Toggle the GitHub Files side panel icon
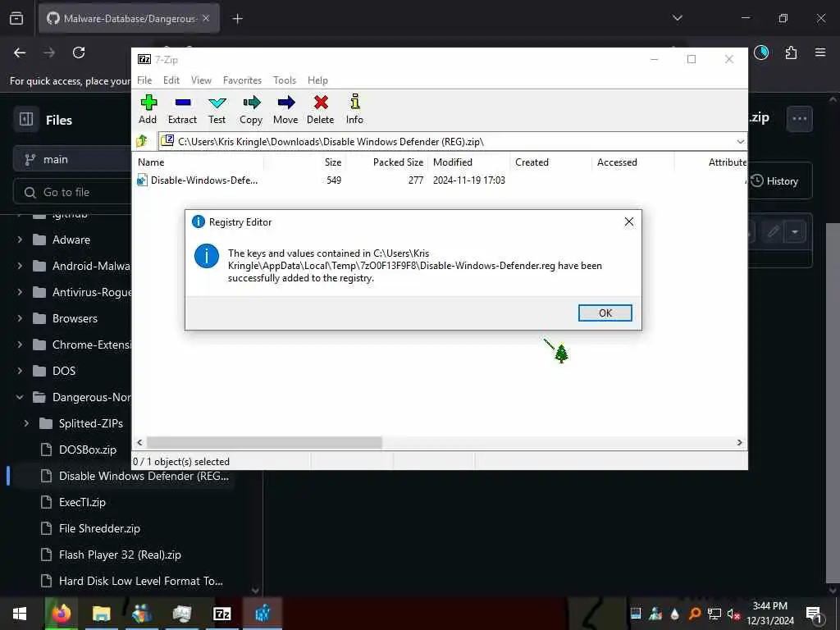840x630 pixels. click(x=26, y=119)
